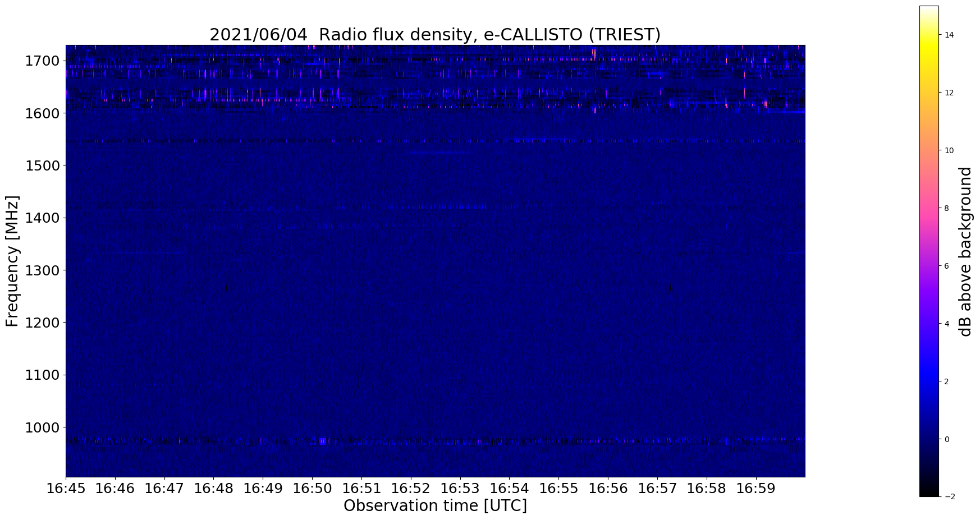Viewport: 980px width, 520px height.
Task: Pick the 16:54 time tick label
Action: tap(509, 488)
